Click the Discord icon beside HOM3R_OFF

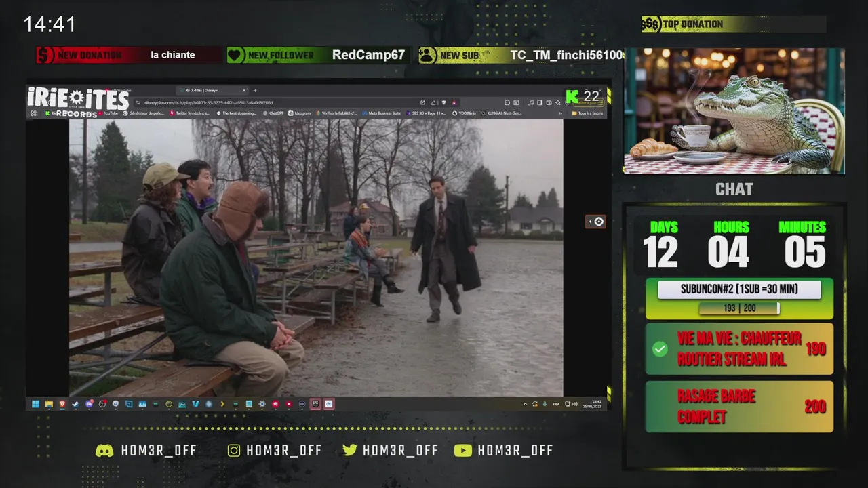104,450
